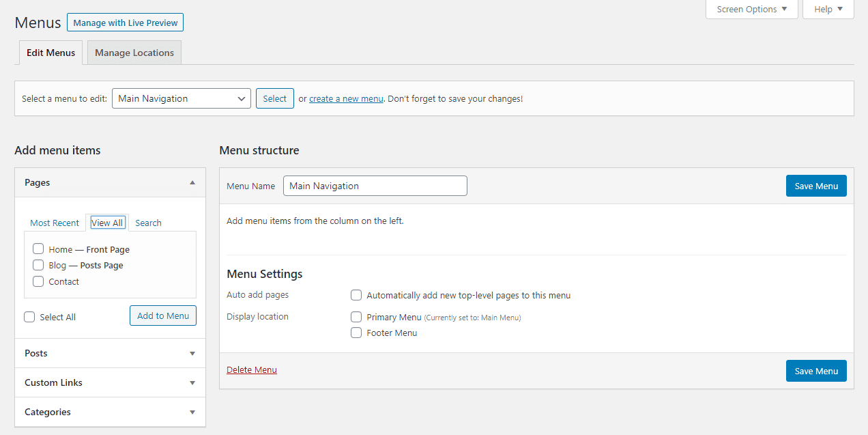
Task: Open the menu selection dropdown
Action: coord(181,98)
